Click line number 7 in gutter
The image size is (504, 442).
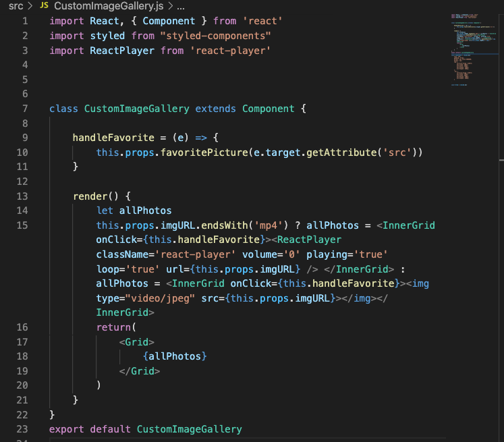25,109
